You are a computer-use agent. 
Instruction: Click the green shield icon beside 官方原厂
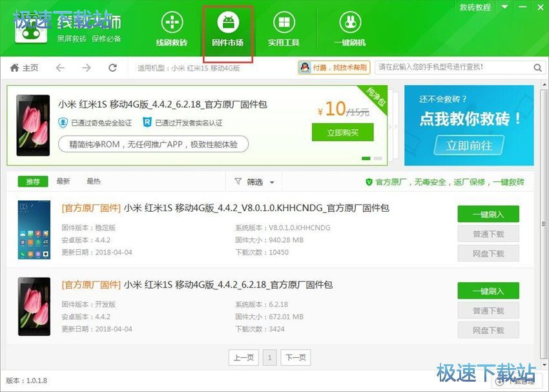point(369,182)
